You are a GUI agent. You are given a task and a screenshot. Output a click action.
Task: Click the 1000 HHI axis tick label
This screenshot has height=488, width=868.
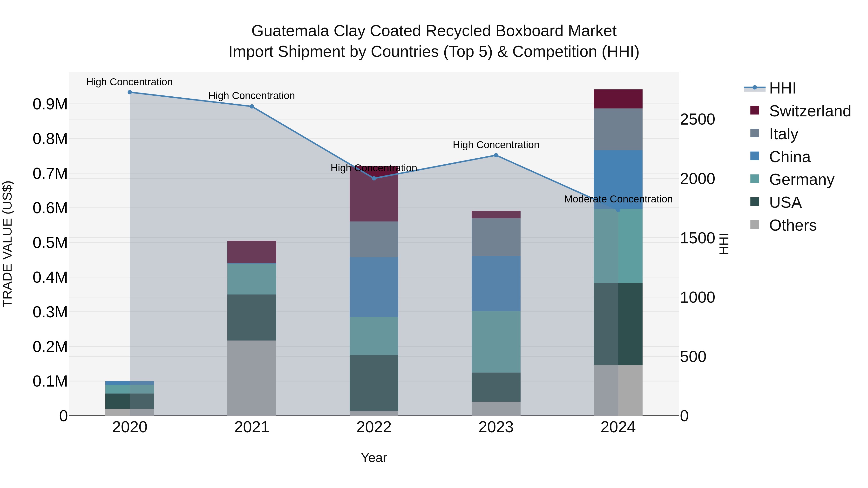click(698, 297)
